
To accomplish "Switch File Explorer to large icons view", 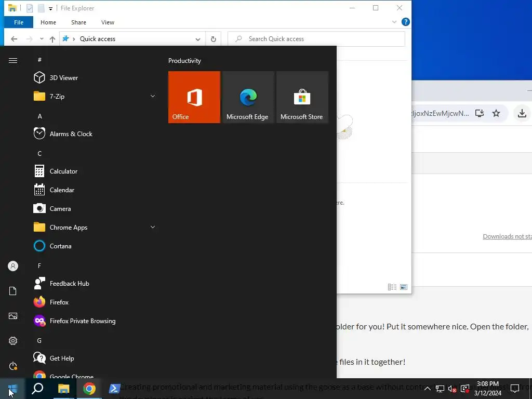I will pos(403,287).
